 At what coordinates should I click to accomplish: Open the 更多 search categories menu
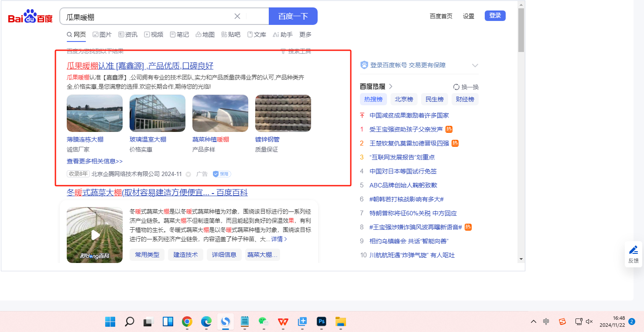[x=305, y=35]
